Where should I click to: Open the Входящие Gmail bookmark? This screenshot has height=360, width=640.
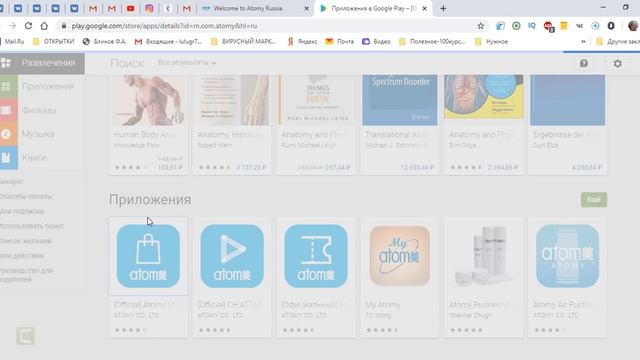168,42
